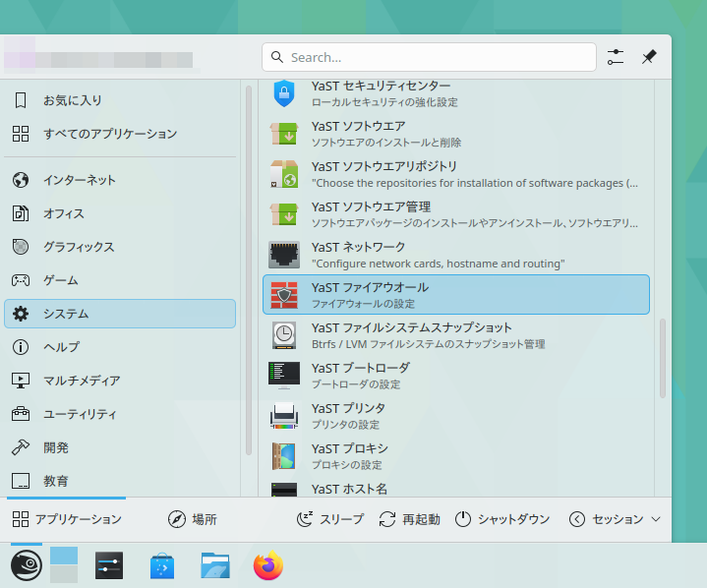Click the シャットダウン shutdown button
This screenshot has height=588, width=707.
502,519
